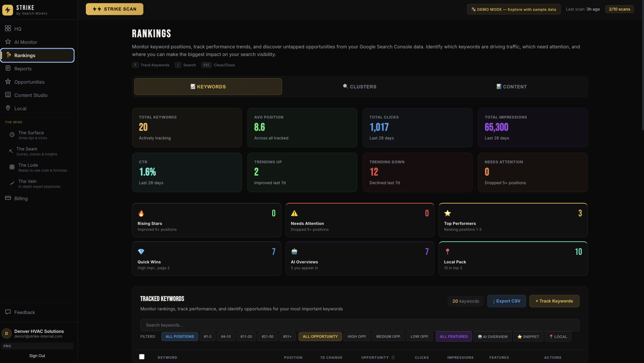
Task: Filter keywords by positions #11-20
Action: coord(246,337)
